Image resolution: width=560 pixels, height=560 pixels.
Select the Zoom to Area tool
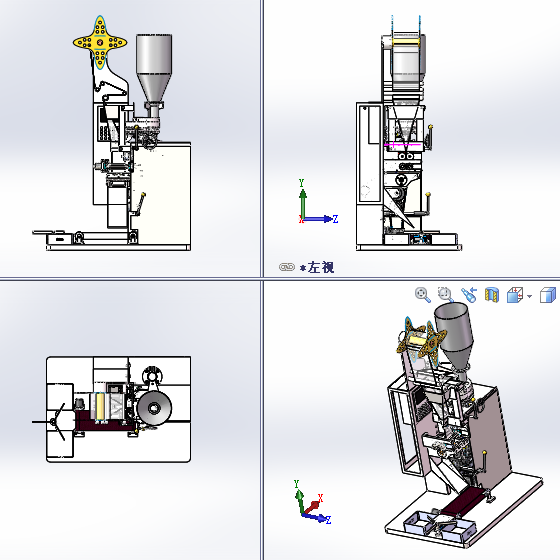[x=446, y=295]
